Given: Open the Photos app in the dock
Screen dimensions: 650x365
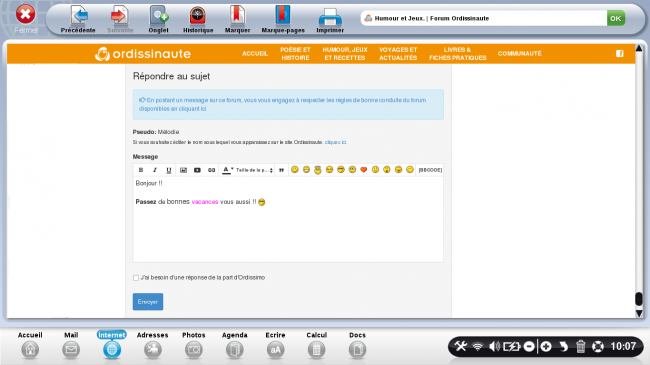Looking at the screenshot, I should pyautogui.click(x=194, y=345).
